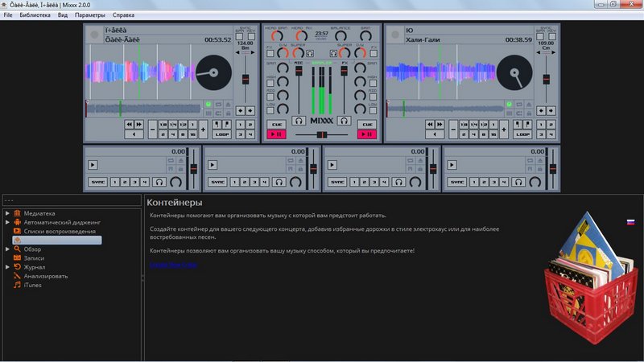Enable BPM sync checkbox on left deck
Screen dimensions: 644x362
click(x=239, y=36)
